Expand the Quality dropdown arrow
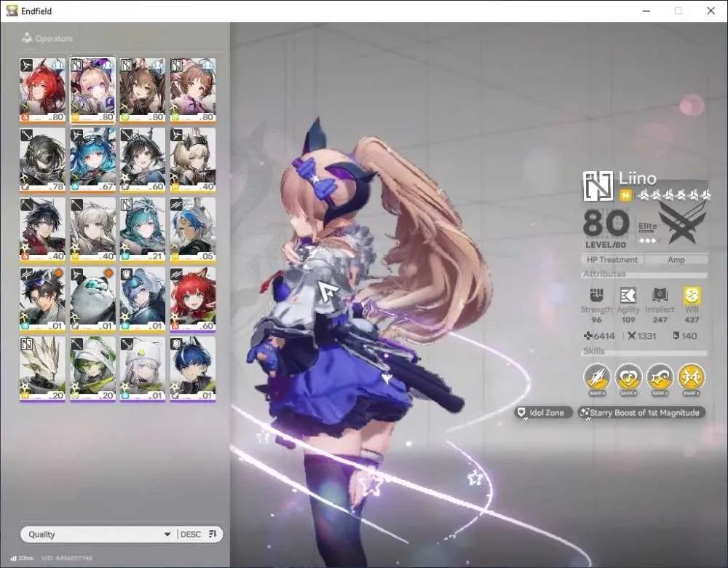Screen dimensions: 728x568 (x=167, y=535)
